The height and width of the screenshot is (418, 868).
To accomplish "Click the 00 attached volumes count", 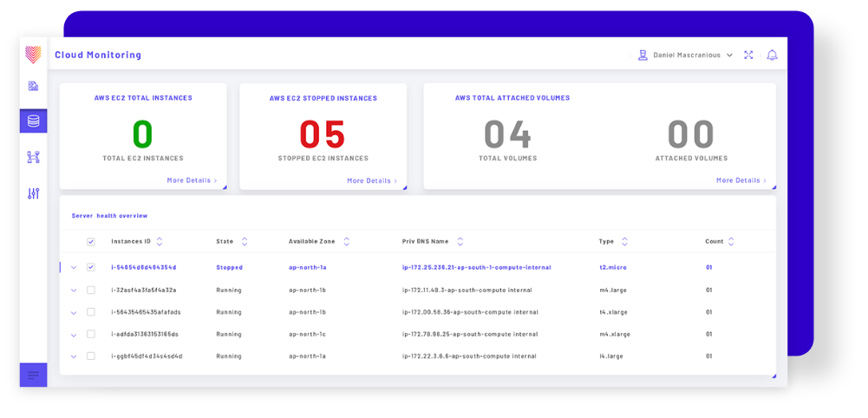I will 691,134.
